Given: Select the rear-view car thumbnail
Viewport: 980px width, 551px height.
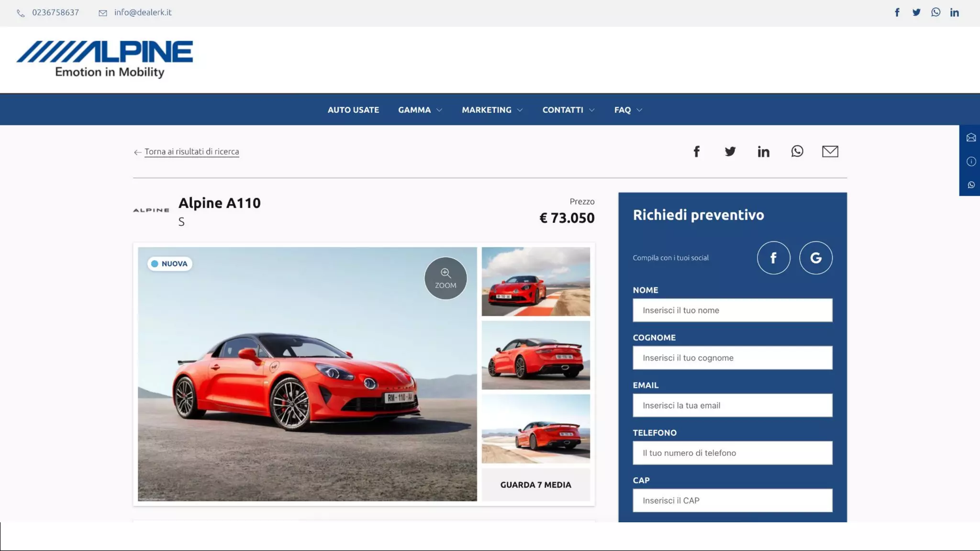Looking at the screenshot, I should coord(535,355).
